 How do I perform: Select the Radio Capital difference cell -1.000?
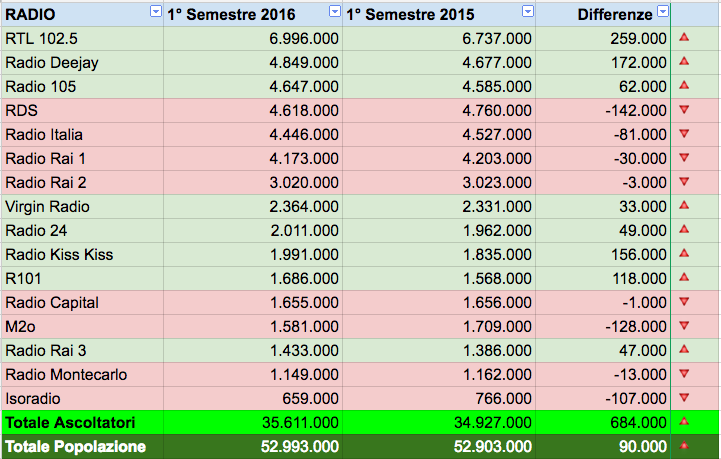[x=603, y=302]
